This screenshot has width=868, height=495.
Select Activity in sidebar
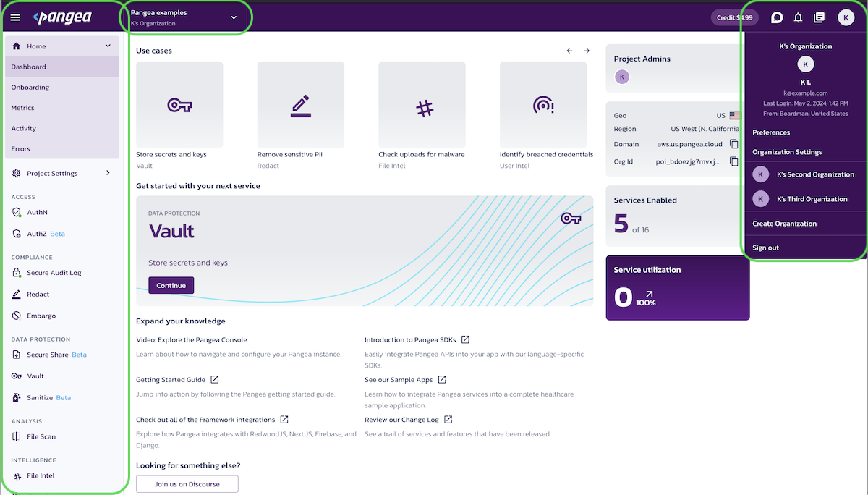pyautogui.click(x=61, y=128)
